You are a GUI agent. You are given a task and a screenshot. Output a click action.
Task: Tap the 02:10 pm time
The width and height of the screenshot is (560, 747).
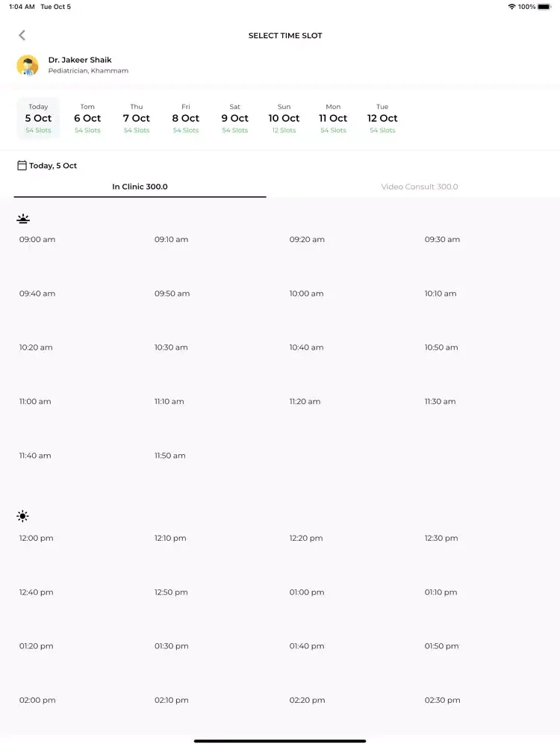pyautogui.click(x=172, y=701)
